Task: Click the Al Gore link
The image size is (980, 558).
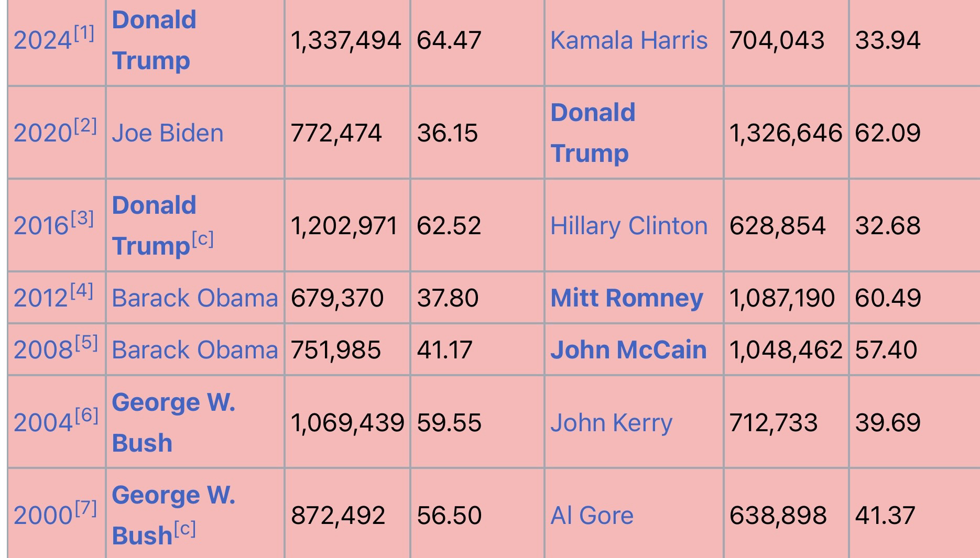Action: tap(592, 516)
